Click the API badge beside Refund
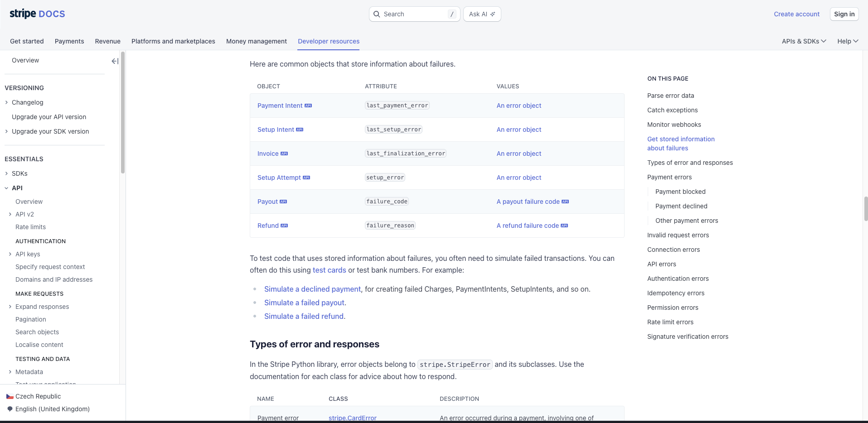Viewport: 868px width, 423px height. [x=283, y=225]
